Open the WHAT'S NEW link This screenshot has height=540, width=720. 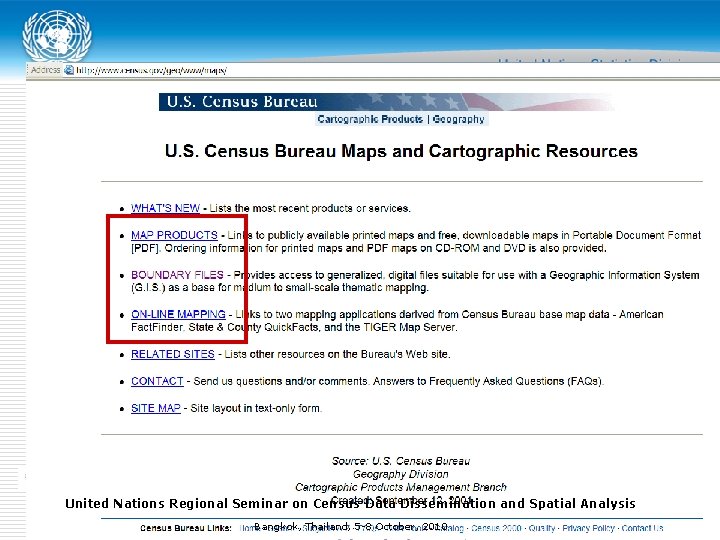[x=165, y=208]
